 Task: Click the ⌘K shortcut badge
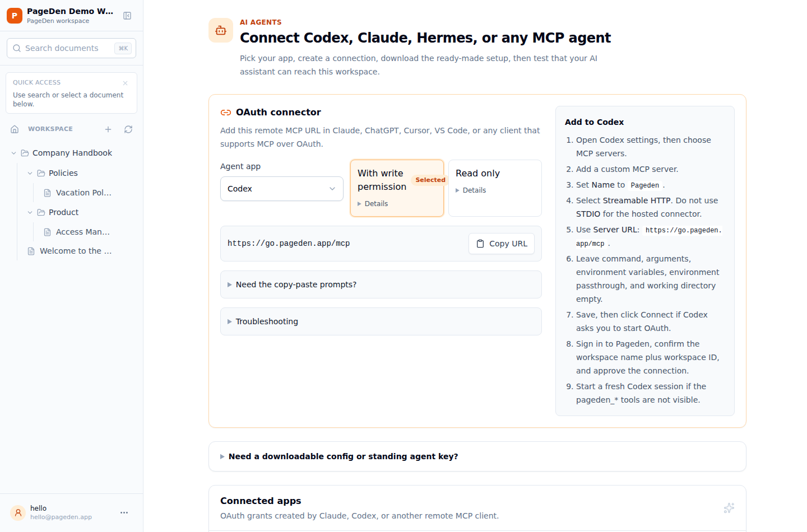[123, 48]
